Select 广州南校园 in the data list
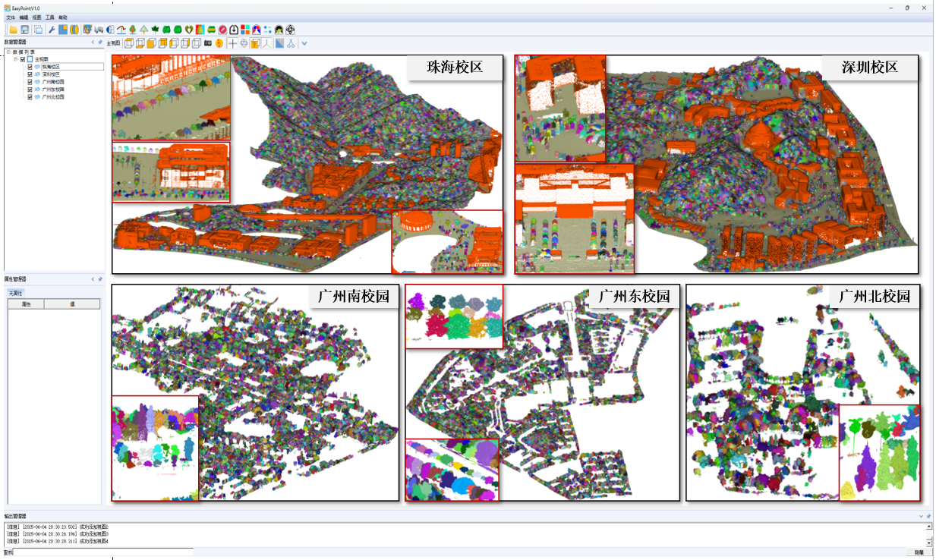 53,82
